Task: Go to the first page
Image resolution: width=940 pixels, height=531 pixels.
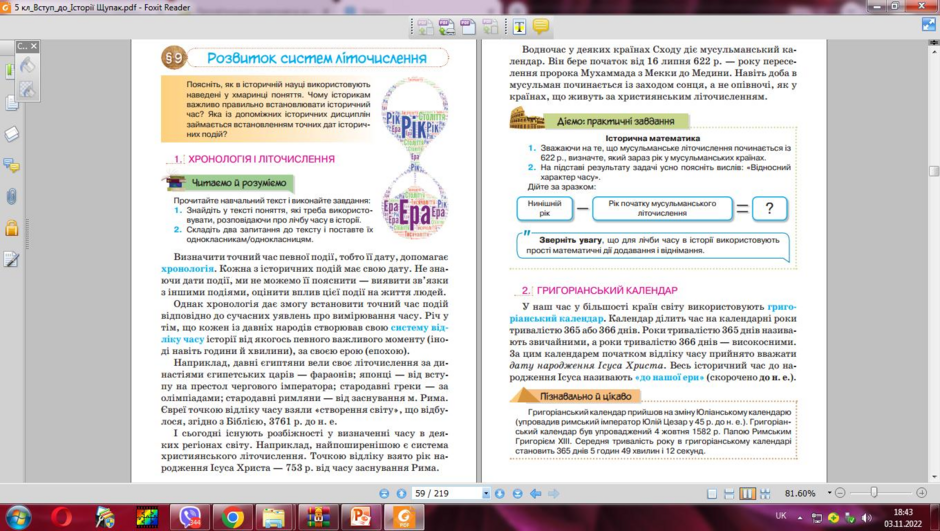Action: [384, 493]
